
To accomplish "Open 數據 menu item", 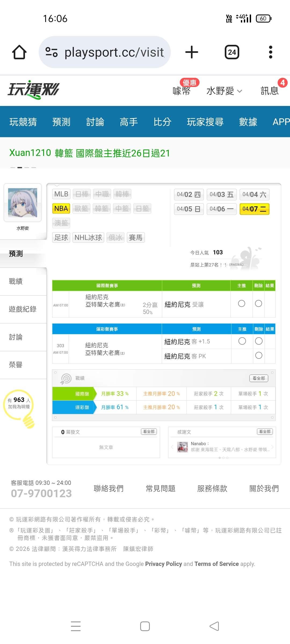I will pyautogui.click(x=248, y=122).
